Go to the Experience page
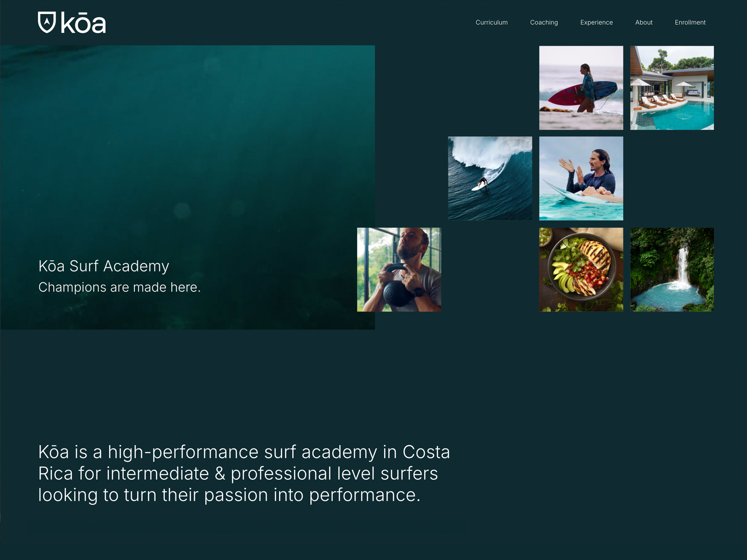 (x=596, y=22)
